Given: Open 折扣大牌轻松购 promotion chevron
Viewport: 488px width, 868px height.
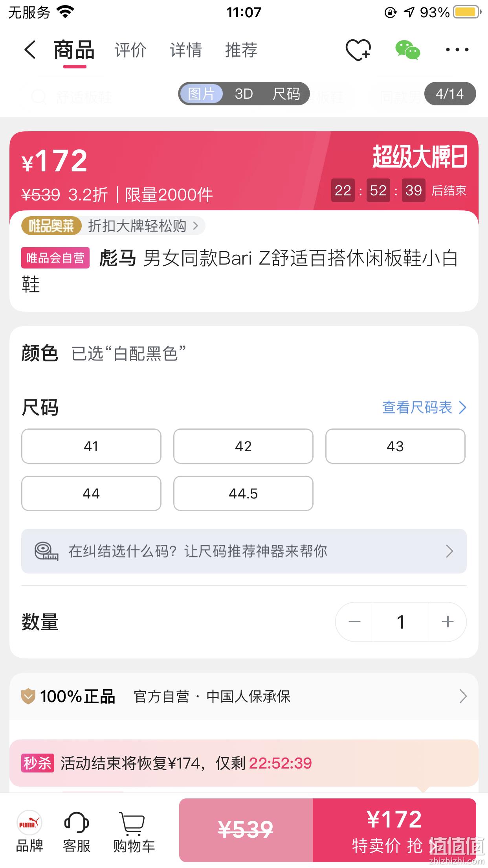Looking at the screenshot, I should pyautogui.click(x=196, y=226).
